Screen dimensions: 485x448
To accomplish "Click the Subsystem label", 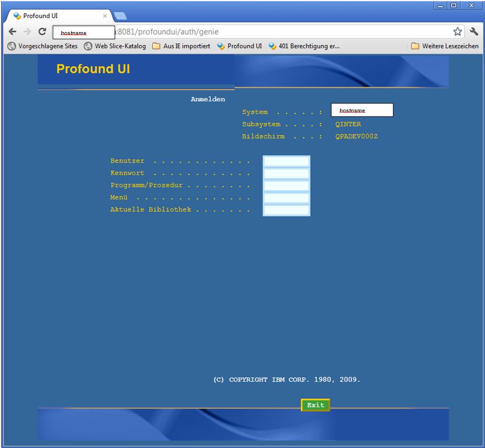I will coord(261,124).
